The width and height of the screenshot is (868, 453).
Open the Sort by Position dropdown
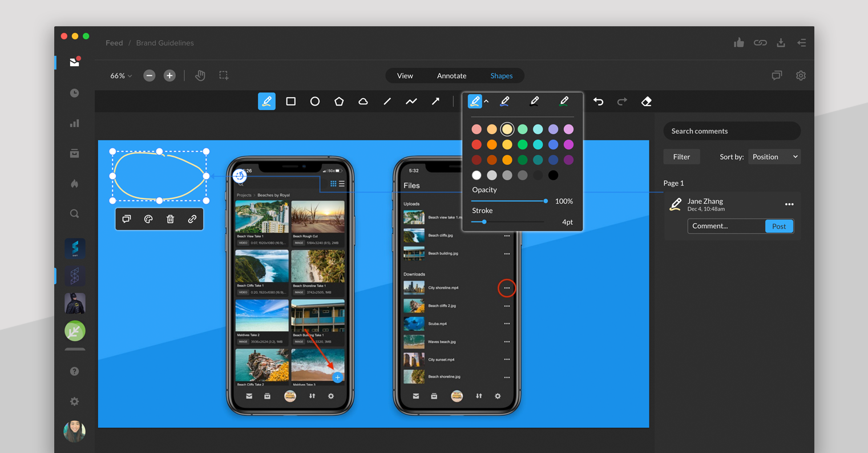774,157
